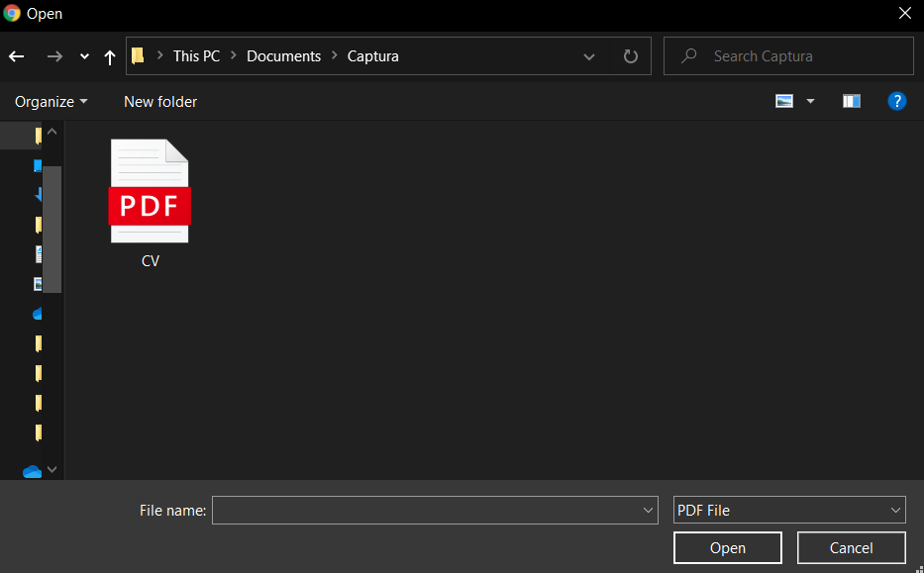Change the view with the view icon
This screenshot has height=573, width=924.
click(x=783, y=101)
